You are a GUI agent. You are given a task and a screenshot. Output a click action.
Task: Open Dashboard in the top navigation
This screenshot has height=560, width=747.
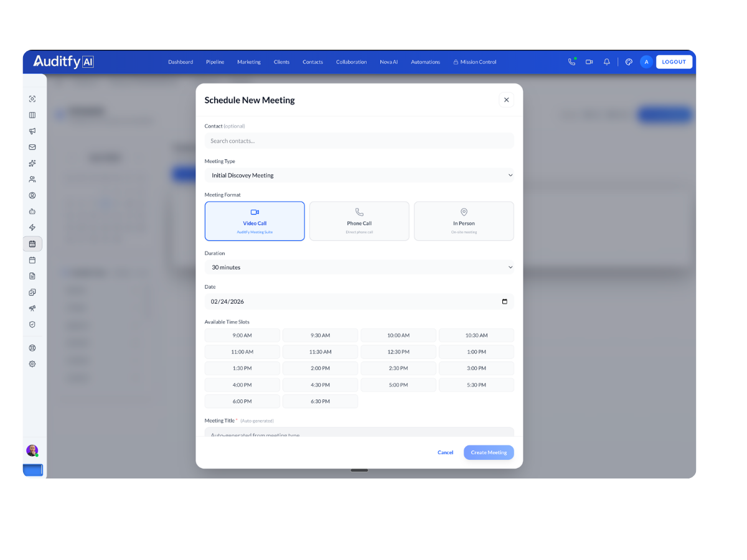(x=181, y=62)
